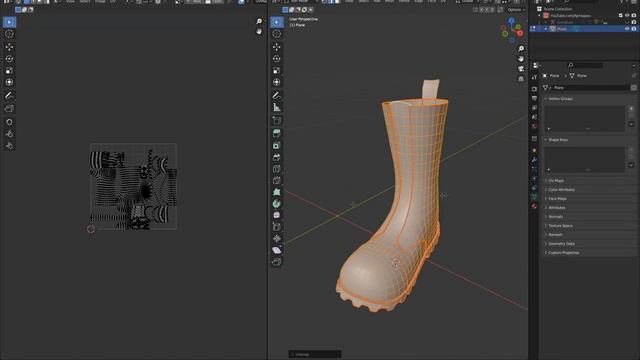
Task: Collapse the Shape Keys panel
Action: point(590,140)
